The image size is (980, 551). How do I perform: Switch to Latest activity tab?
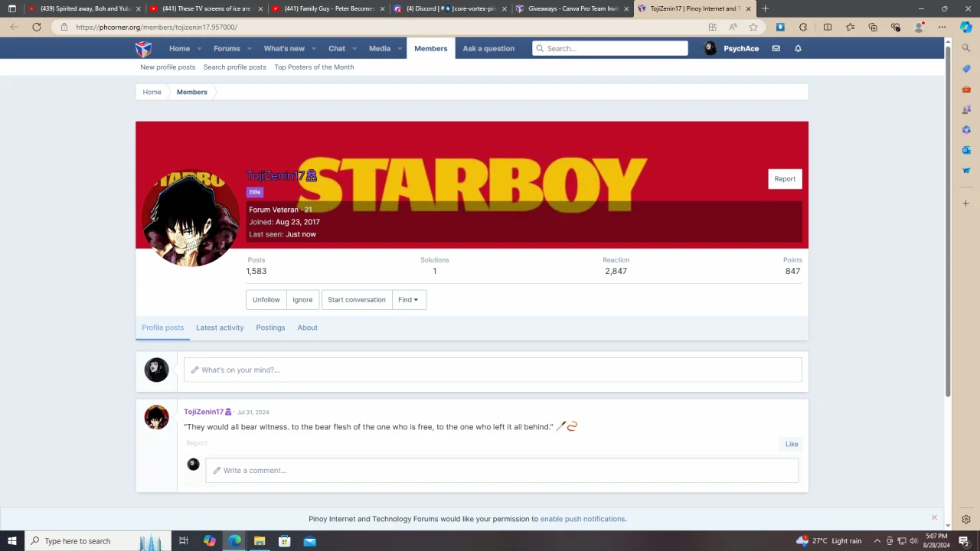click(220, 328)
